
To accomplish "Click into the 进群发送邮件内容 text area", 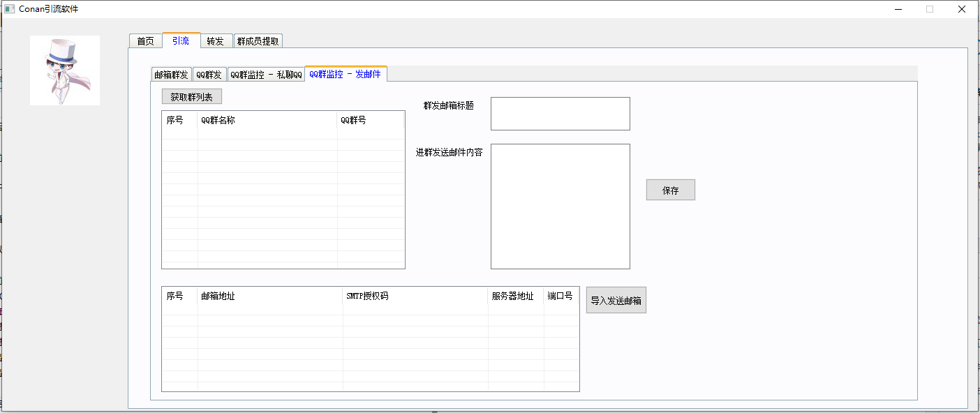I will pyautogui.click(x=560, y=206).
